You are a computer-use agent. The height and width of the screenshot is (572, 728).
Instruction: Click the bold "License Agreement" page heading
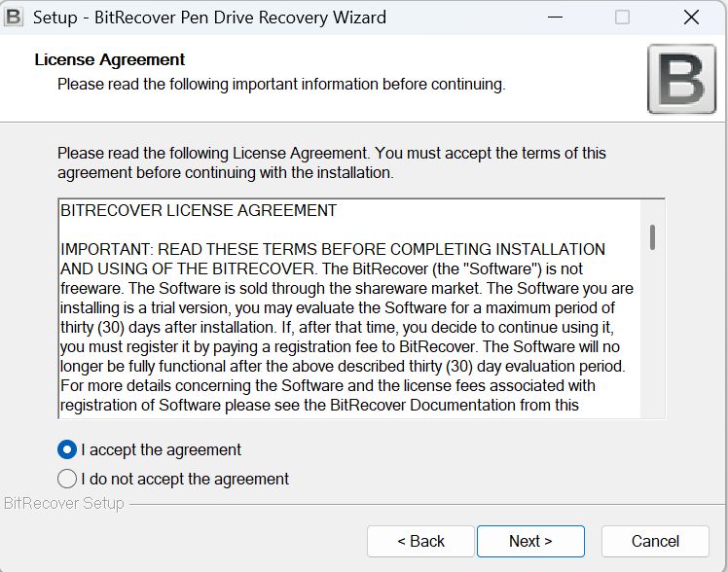click(x=110, y=59)
